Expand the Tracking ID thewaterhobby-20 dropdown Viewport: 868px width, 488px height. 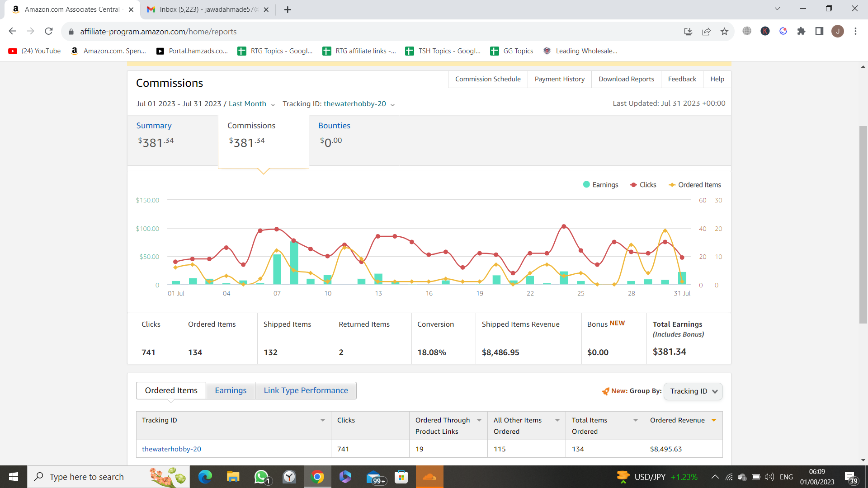(359, 104)
